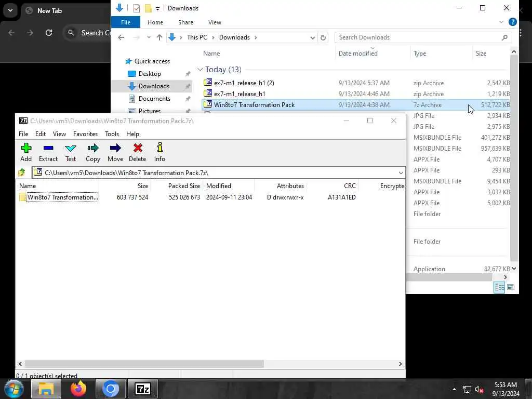Refresh the Downloads folder in Explorer
This screenshot has height=399, width=532.
(x=323, y=37)
